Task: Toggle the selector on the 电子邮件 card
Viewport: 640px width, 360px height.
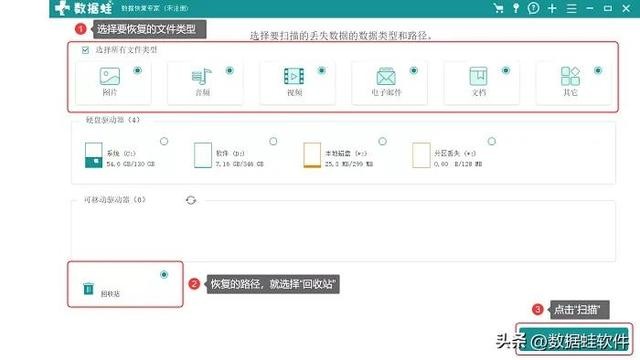Action: coord(413,71)
